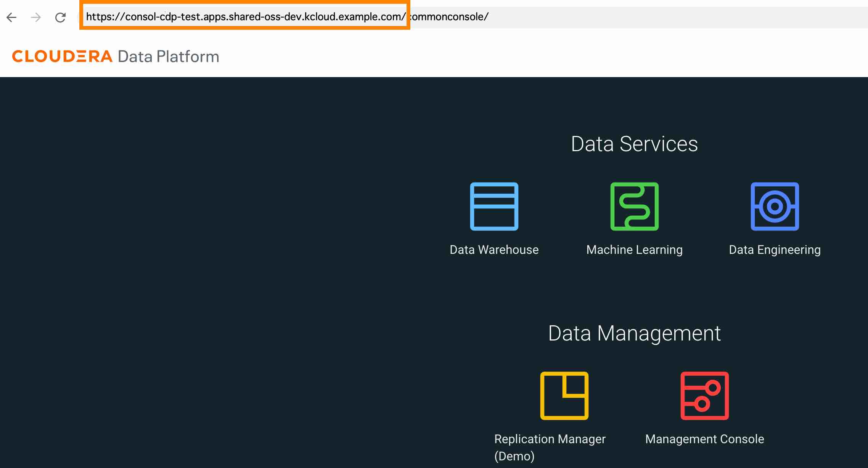
Task: Click the Data Warehouse text label
Action: [x=494, y=250]
